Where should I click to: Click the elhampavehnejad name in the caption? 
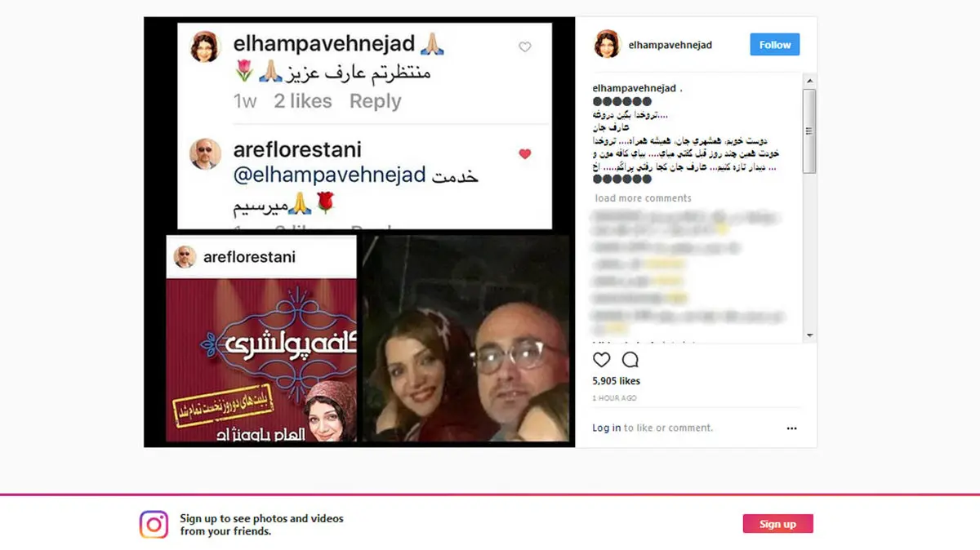[634, 88]
